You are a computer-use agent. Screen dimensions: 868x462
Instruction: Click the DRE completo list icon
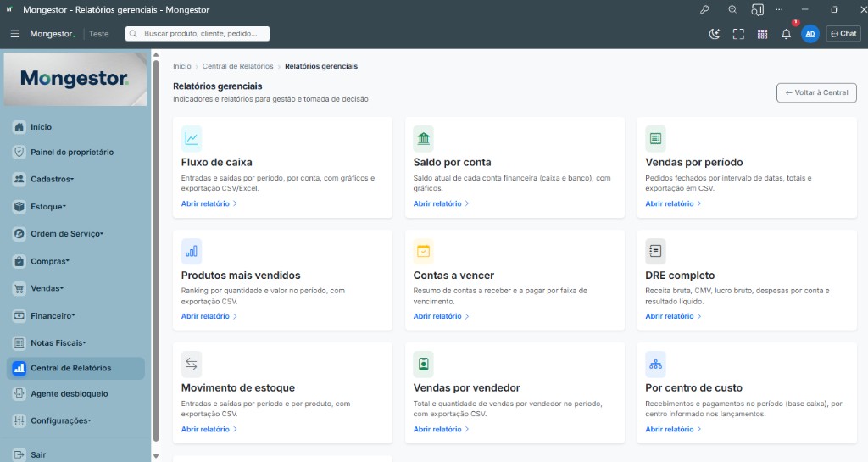[x=655, y=251]
